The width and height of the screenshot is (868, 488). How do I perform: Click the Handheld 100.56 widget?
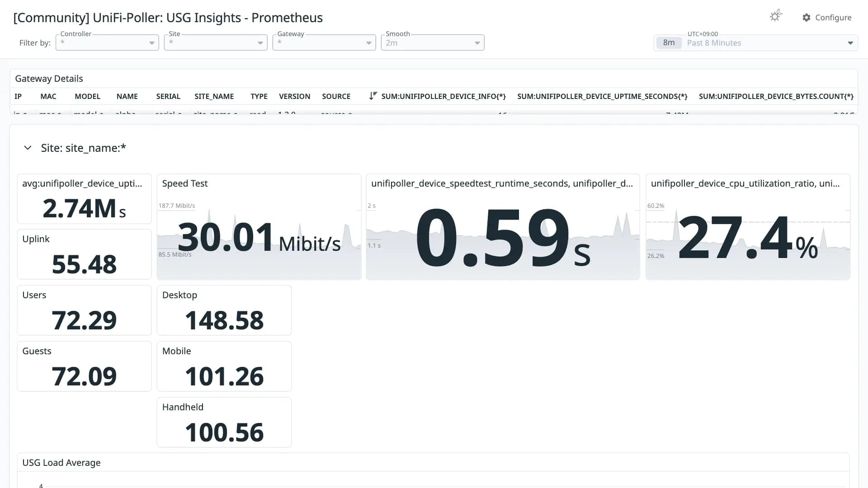224,422
